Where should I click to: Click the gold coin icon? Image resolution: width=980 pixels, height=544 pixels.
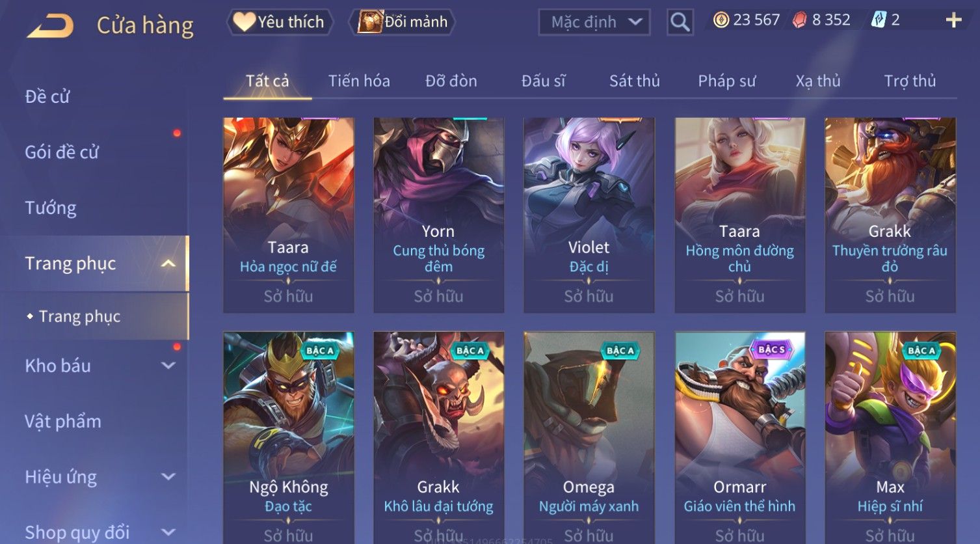click(x=721, y=20)
